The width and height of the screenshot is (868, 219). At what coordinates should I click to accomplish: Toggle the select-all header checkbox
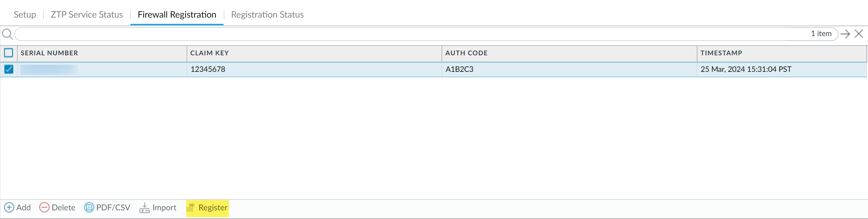coord(8,53)
